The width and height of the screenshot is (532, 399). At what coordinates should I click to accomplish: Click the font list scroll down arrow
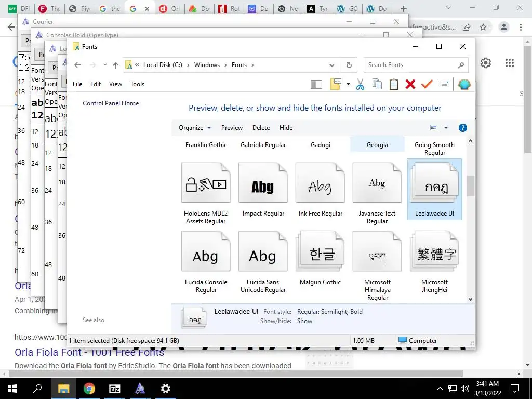pyautogui.click(x=470, y=299)
